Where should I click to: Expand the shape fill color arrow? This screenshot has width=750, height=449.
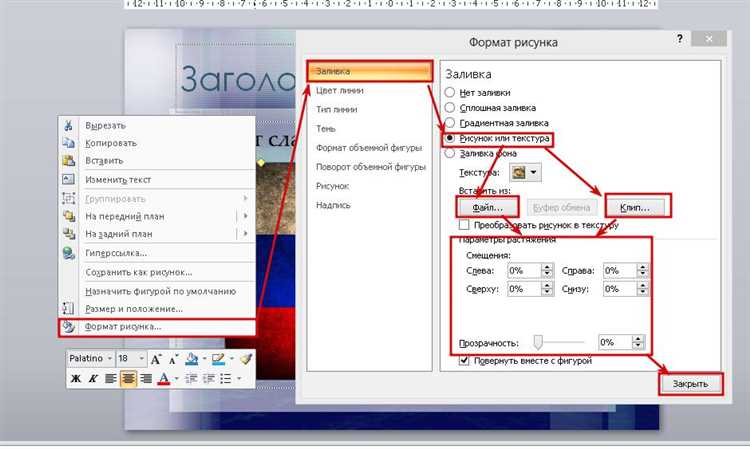pyautogui.click(x=204, y=359)
